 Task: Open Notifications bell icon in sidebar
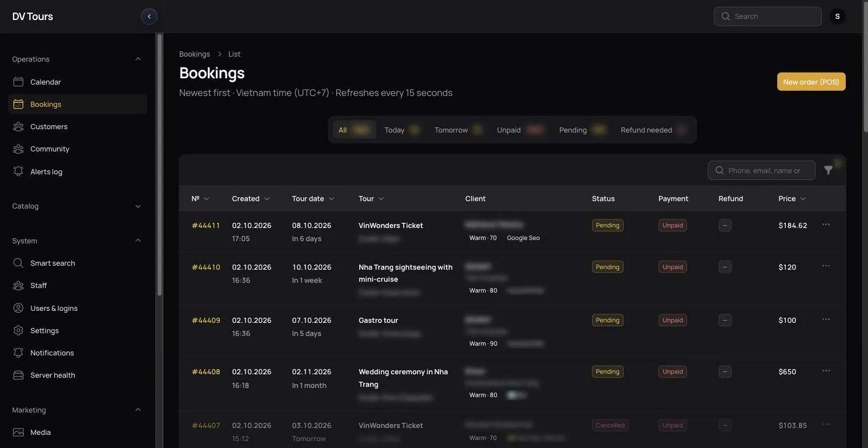point(18,353)
